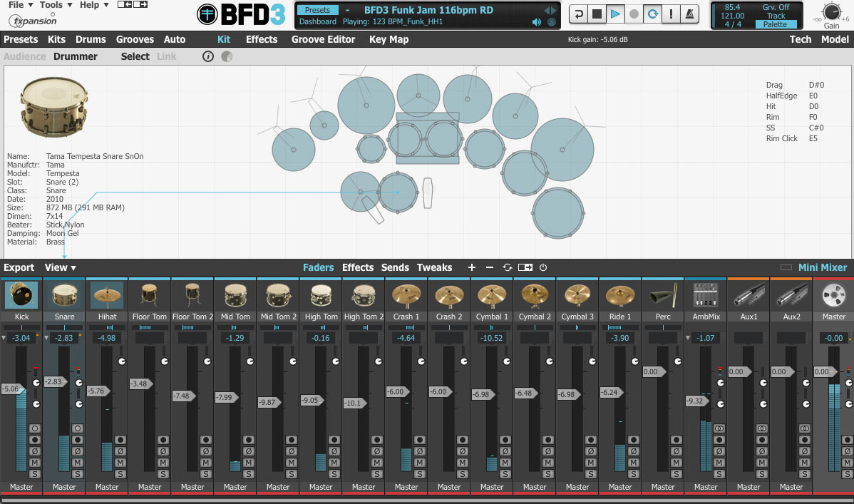Viewport: 854px width, 504px height.
Task: Click the Floor Tom fader handle
Action: coord(140,384)
